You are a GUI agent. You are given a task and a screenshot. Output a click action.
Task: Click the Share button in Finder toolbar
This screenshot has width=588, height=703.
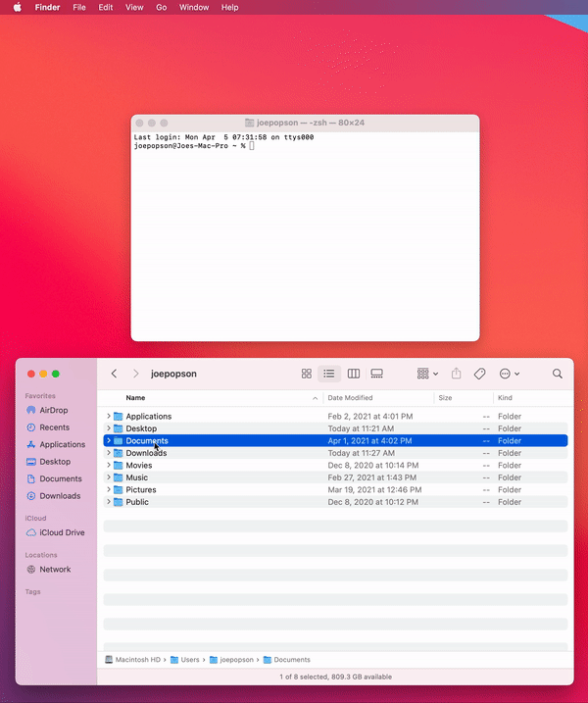[457, 374]
